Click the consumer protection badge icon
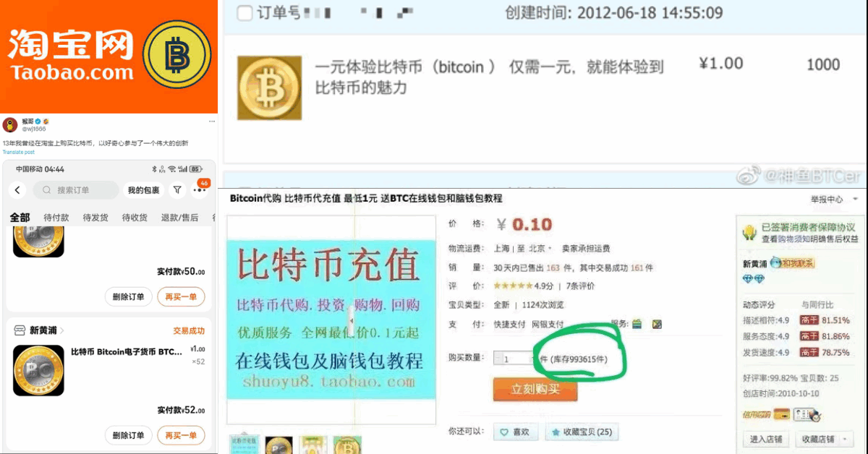This screenshot has width=868, height=454. click(x=750, y=233)
